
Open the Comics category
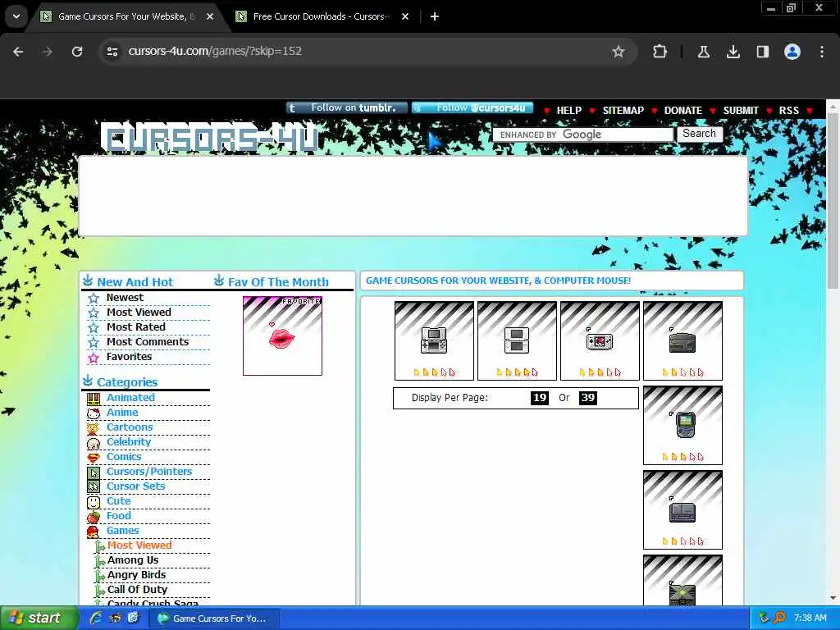[124, 456]
